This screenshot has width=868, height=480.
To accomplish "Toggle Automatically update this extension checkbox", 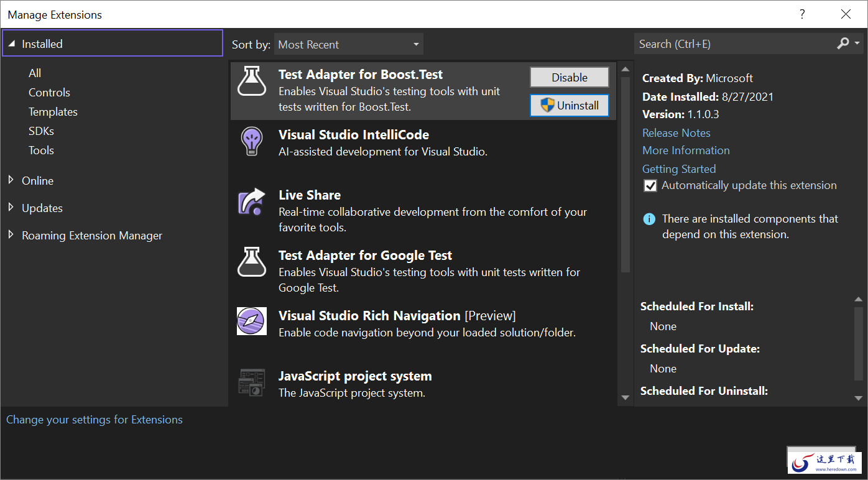I will [650, 185].
